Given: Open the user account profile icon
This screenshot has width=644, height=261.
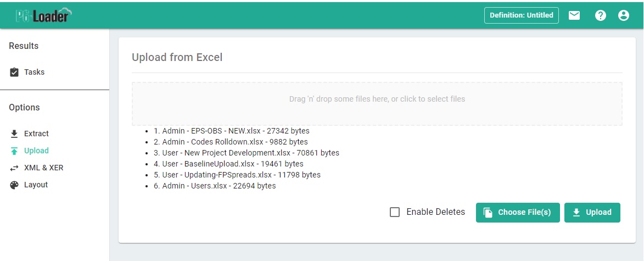Looking at the screenshot, I should (623, 15).
